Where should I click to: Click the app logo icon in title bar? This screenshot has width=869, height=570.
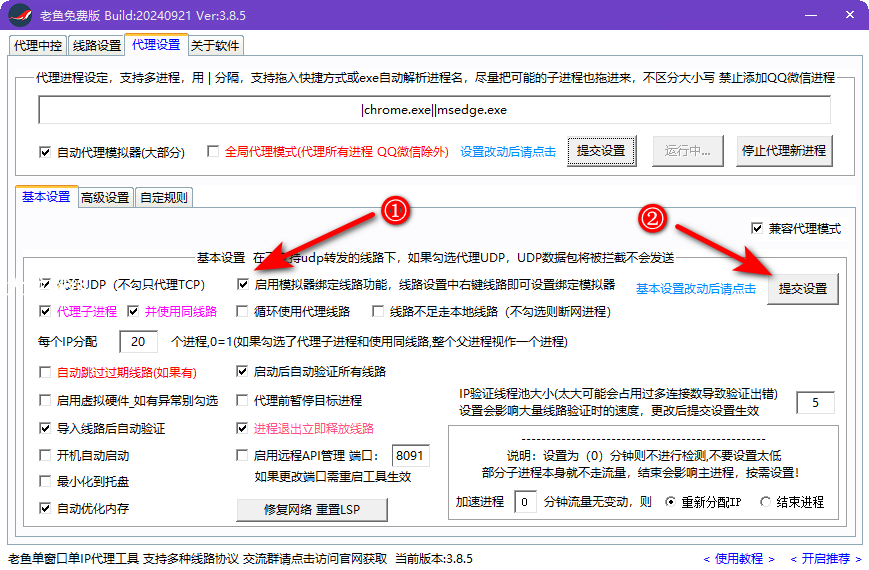point(18,16)
